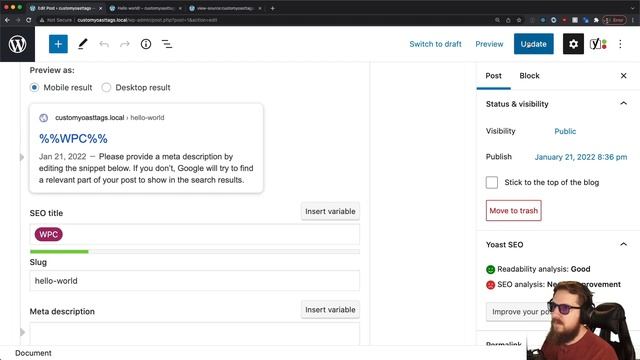Click the Chrome profile Error chip
Image resolution: width=640 pixels, height=360 pixels.
(x=614, y=20)
